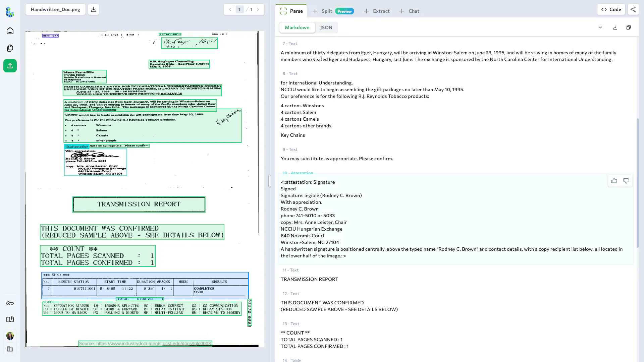Click the user avatar in sidebar

(x=10, y=336)
